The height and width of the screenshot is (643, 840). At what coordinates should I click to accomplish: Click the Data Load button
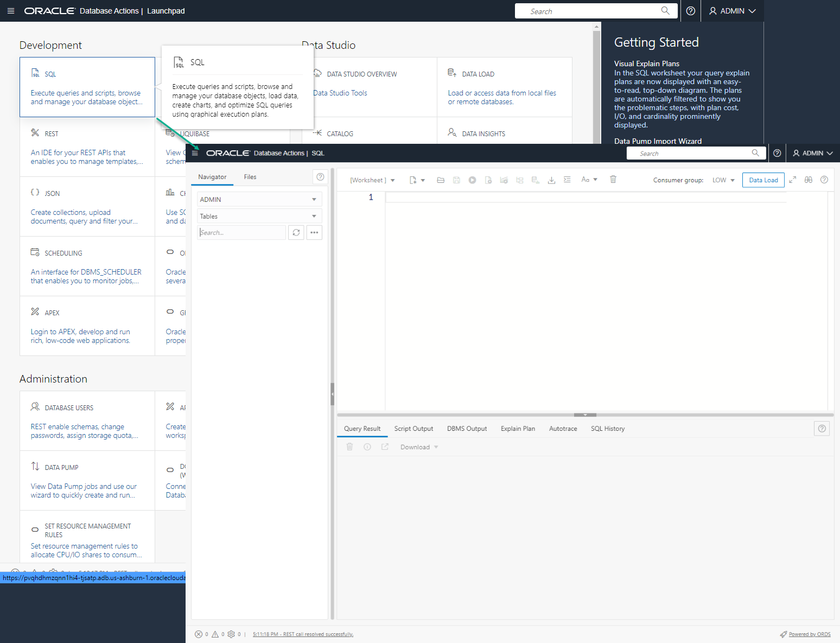(x=763, y=180)
